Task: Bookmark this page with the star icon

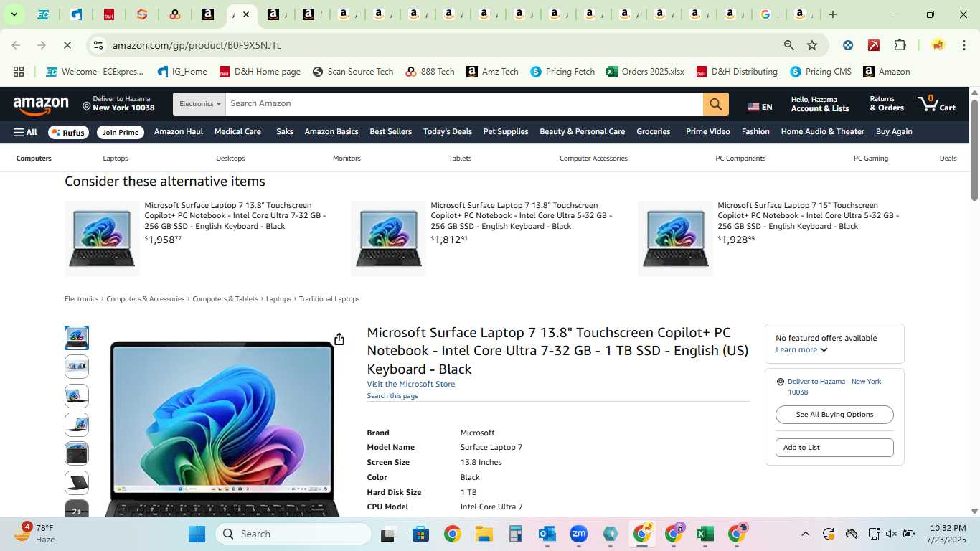Action: click(x=812, y=45)
